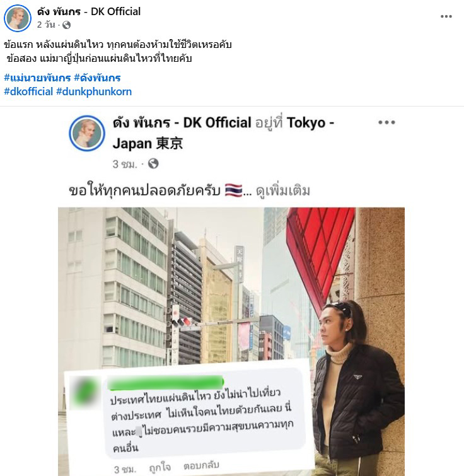
Task: Click the Thai flag emoji in the caption
Action: pyautogui.click(x=233, y=190)
